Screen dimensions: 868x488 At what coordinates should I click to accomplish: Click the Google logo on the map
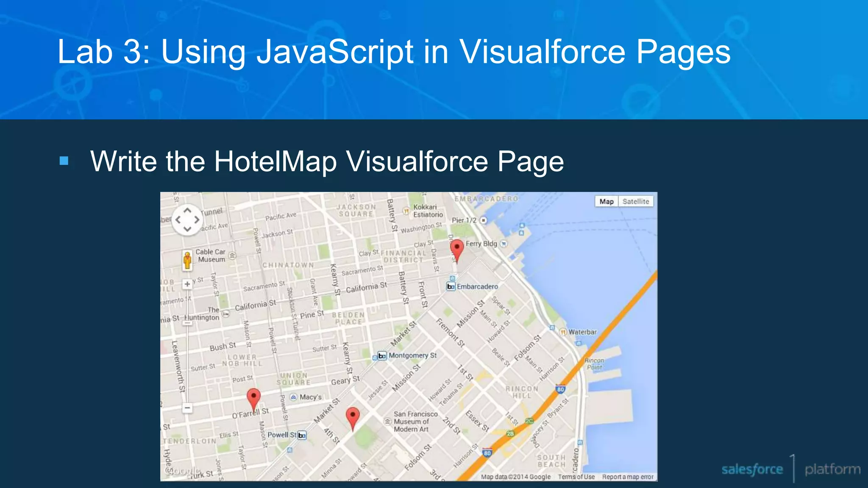click(182, 471)
